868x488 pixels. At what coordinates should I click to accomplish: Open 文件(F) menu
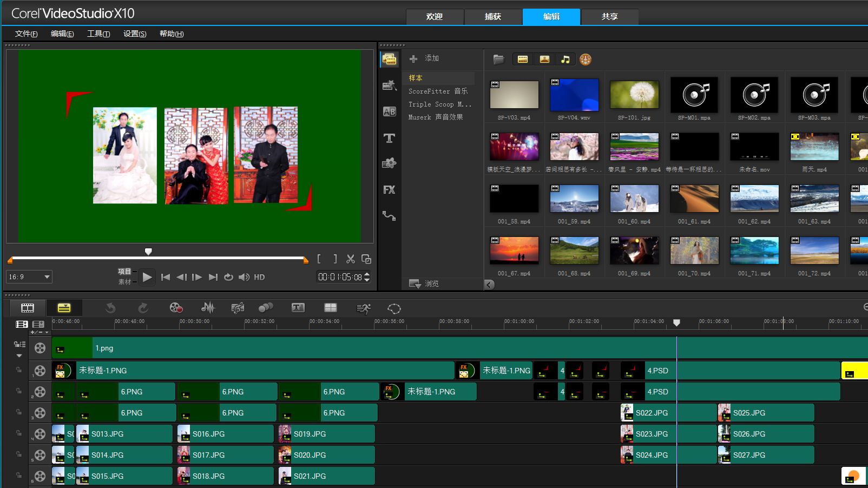[27, 34]
